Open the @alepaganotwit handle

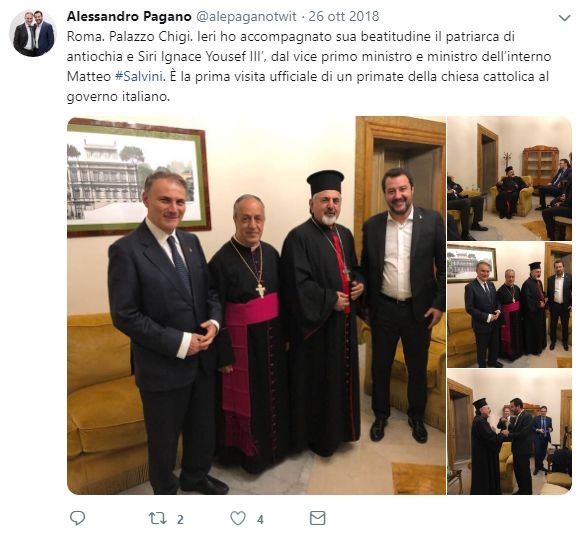point(246,16)
